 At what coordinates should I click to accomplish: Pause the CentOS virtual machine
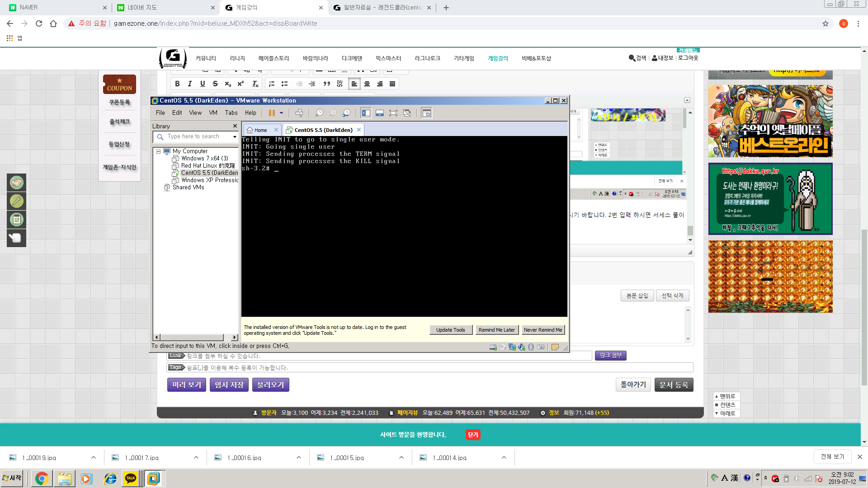pos(272,113)
